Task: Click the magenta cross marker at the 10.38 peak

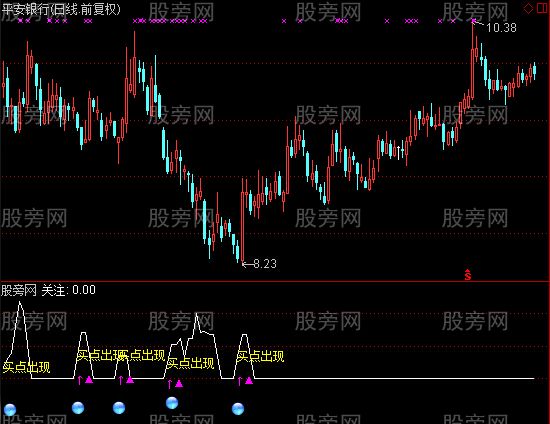Action: [x=474, y=21]
